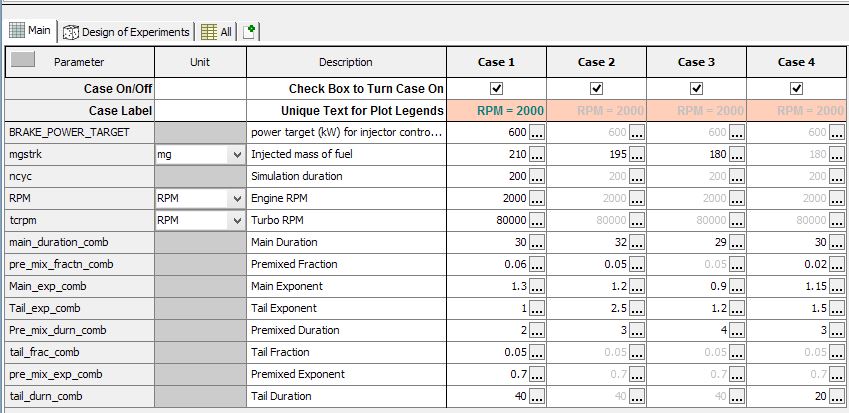Image resolution: width=849 pixels, height=413 pixels.
Task: Click Case 1 mgstrk ellipsis button
Action: click(537, 155)
